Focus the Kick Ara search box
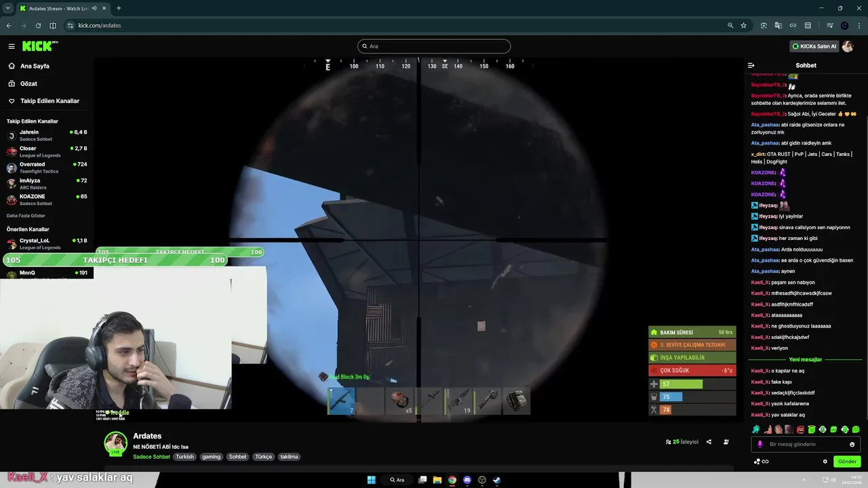The width and height of the screenshot is (868, 488). coord(434,46)
